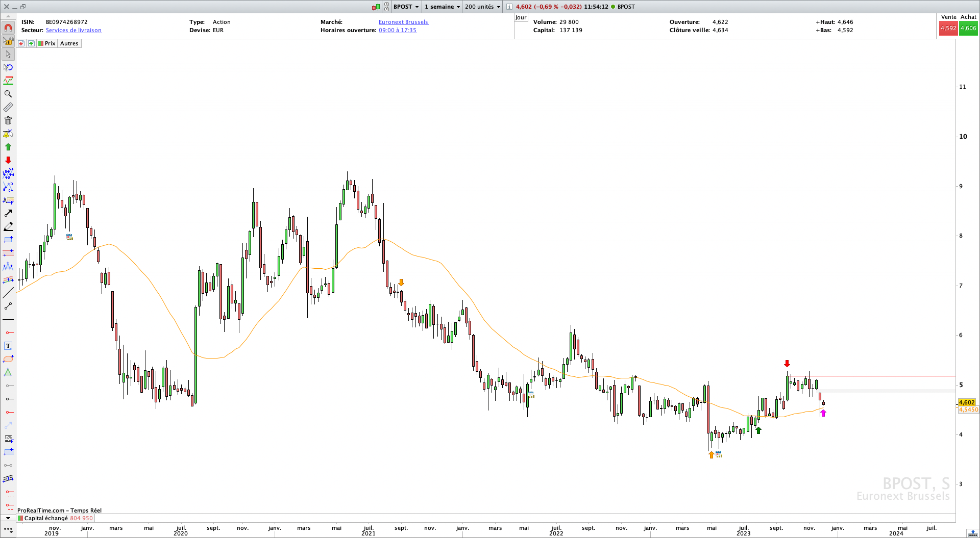Viewport: 980px width, 538px height.
Task: Select the abc wave tool
Action: [x=8, y=187]
